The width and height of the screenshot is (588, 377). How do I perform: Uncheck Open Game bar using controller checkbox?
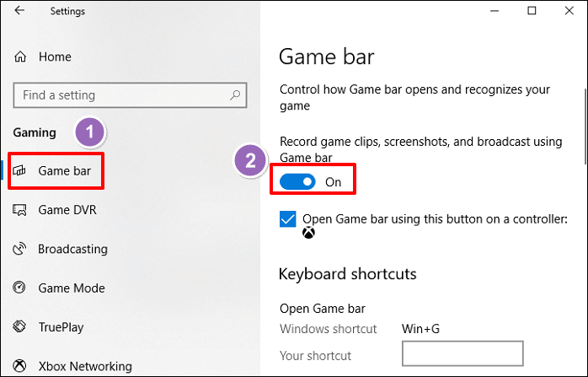coord(287,219)
